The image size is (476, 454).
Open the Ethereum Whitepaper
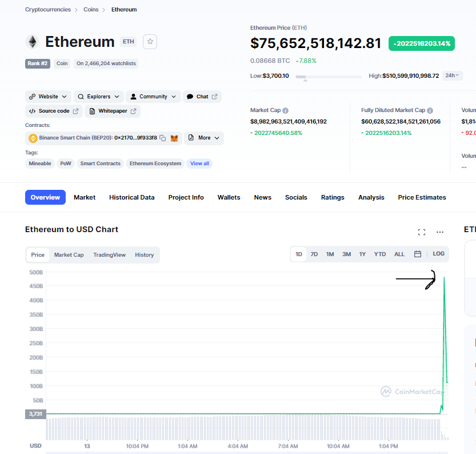coord(112,111)
